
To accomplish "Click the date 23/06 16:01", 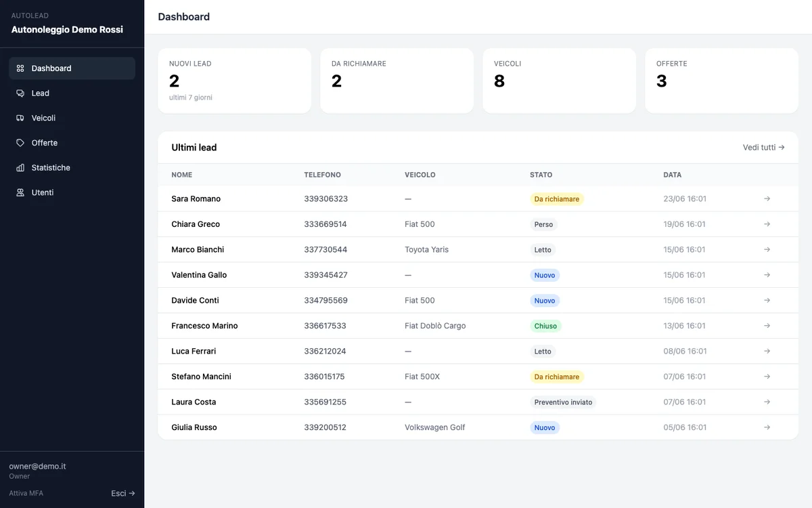I will [x=685, y=199].
